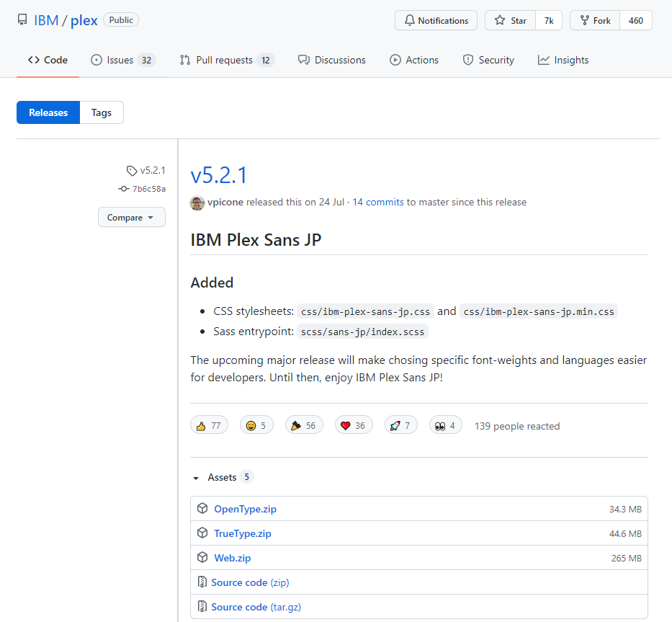Download TrueType.zip
Image resolution: width=672 pixels, height=622 pixels.
coord(243,533)
